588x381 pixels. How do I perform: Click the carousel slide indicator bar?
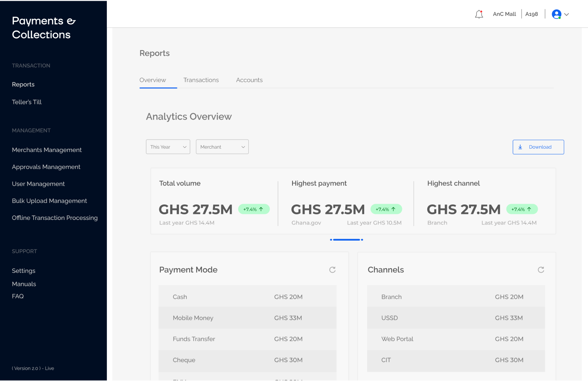point(346,240)
